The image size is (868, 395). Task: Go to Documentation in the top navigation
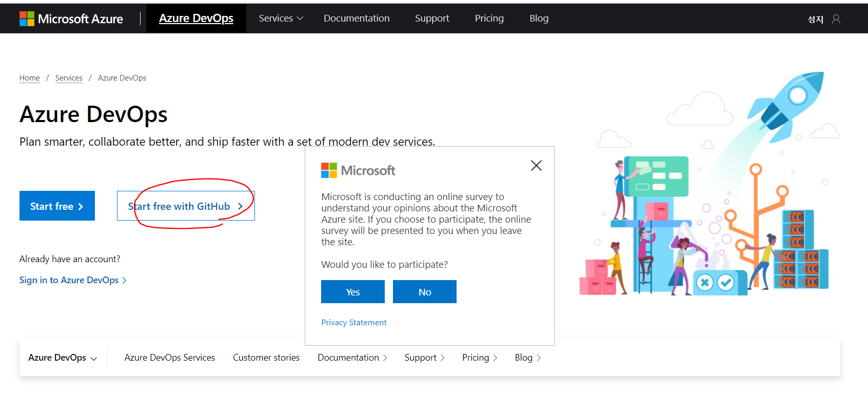[x=357, y=18]
